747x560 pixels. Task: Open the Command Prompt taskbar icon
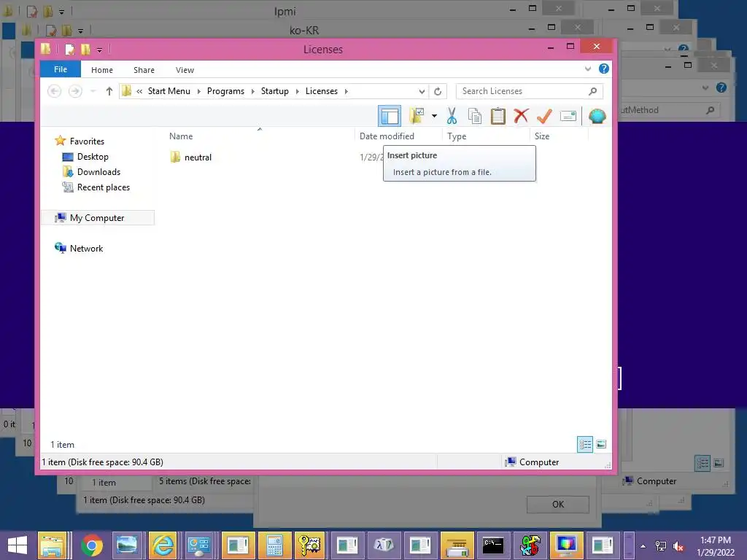click(x=493, y=545)
